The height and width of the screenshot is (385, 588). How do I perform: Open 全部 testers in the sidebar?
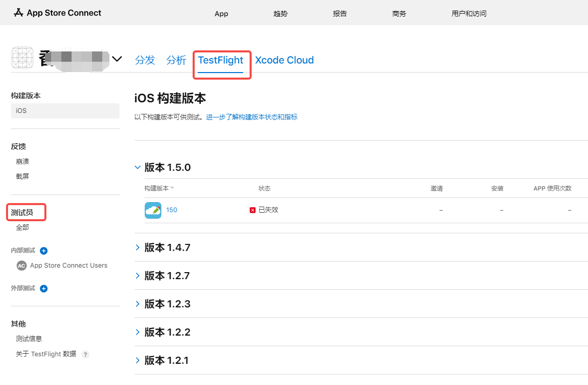coord(23,228)
